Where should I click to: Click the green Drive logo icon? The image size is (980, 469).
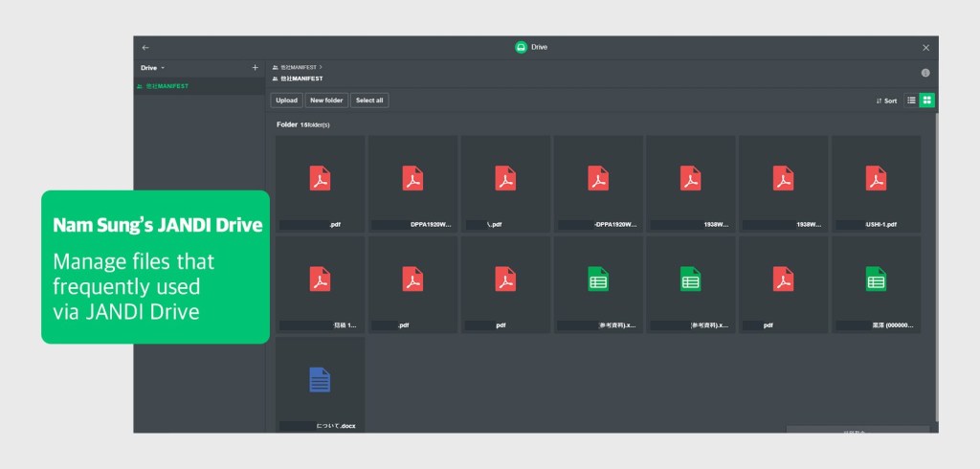coord(521,47)
